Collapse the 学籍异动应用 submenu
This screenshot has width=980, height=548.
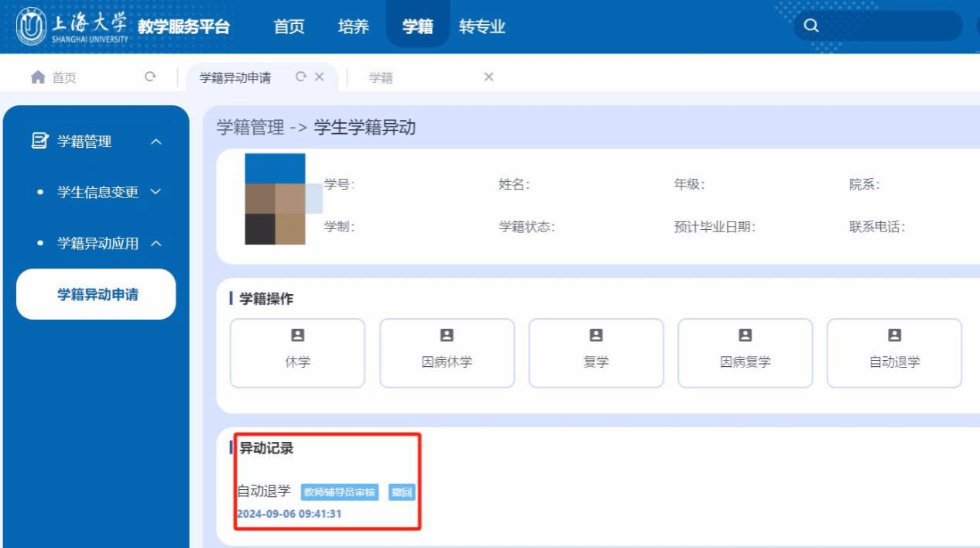156,244
